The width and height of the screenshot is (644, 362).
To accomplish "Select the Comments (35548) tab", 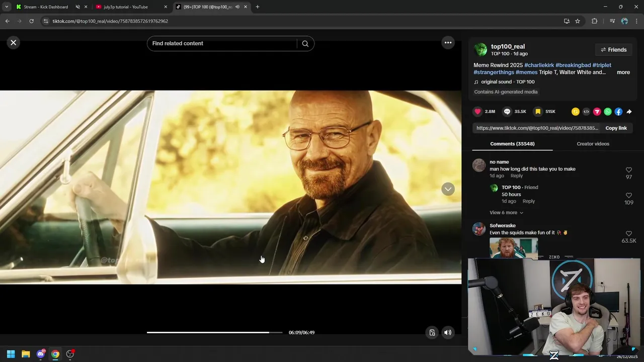I will pyautogui.click(x=512, y=144).
